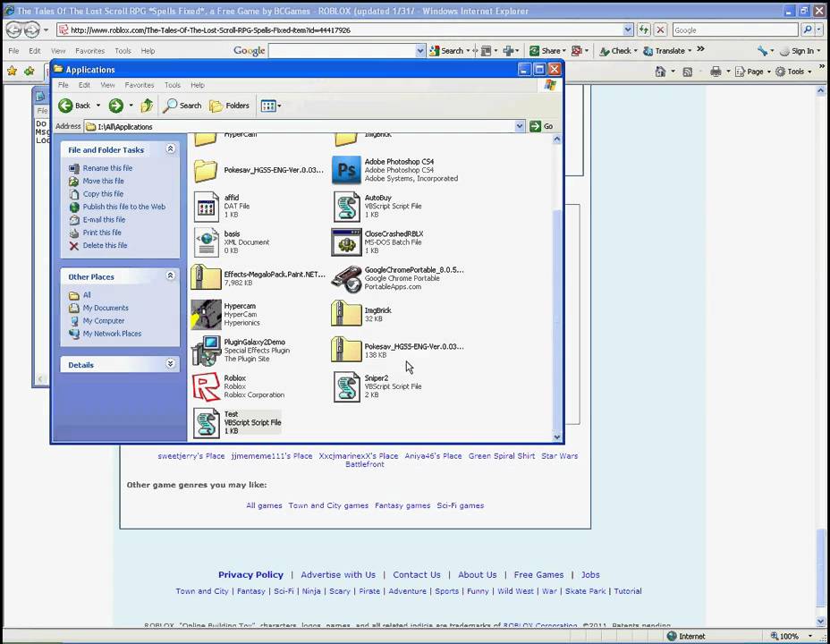Click Google toolbar Search button
The height and width of the screenshot is (644, 830).
point(446,51)
